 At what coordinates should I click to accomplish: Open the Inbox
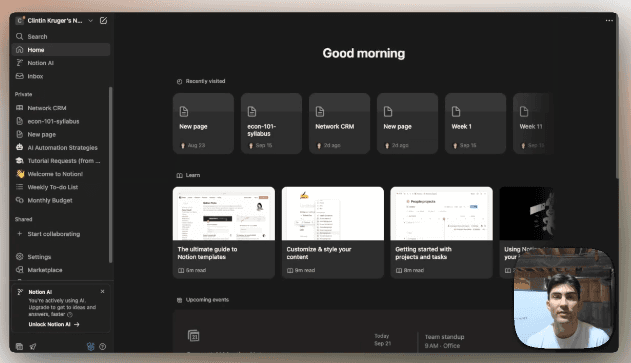point(61,76)
